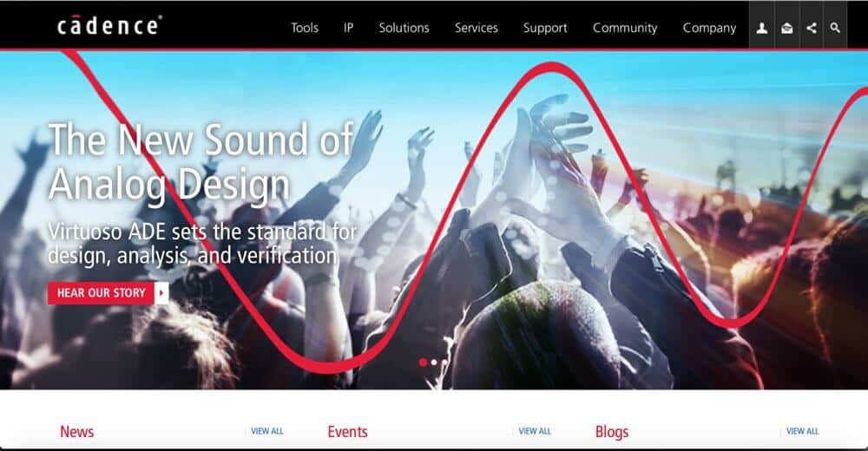This screenshot has width=868, height=451.
Task: Click the share icon in header
Action: click(x=811, y=28)
